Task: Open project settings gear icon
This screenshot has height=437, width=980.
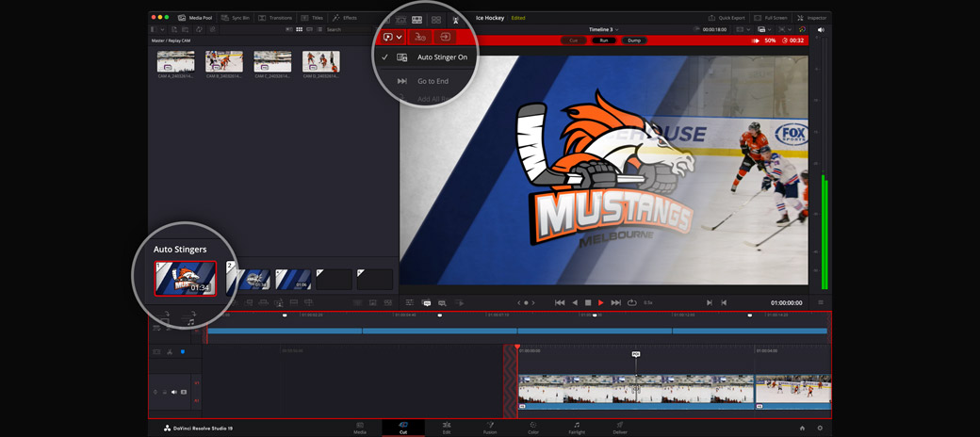Action: coord(820,428)
